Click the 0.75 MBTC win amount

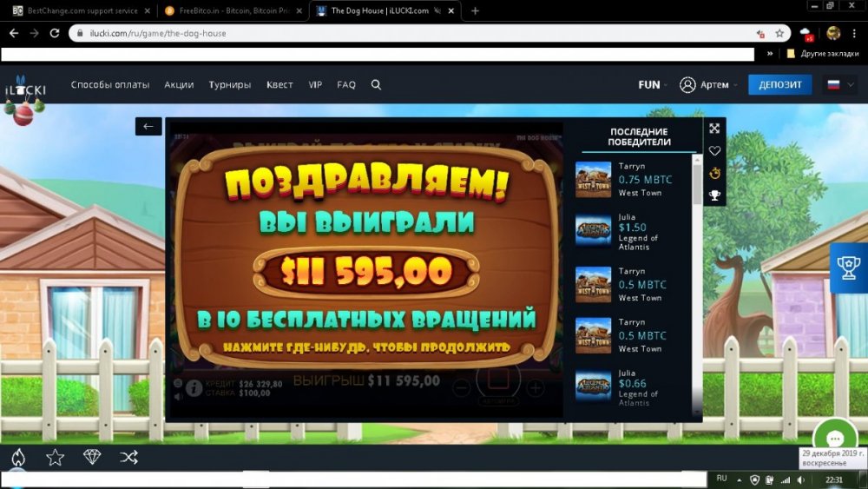coord(646,180)
